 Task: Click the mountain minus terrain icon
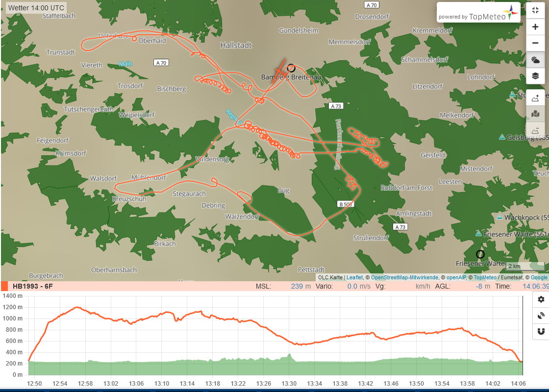pyautogui.click(x=535, y=130)
